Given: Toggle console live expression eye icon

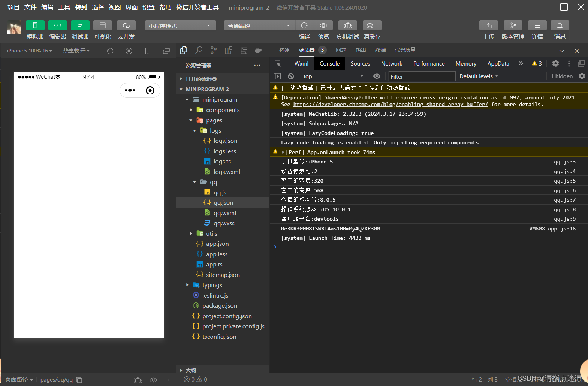Looking at the screenshot, I should click(x=377, y=76).
